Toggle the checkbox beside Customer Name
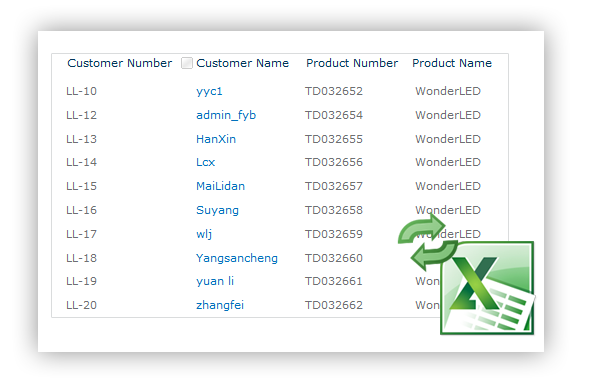The width and height of the screenshot is (594, 386). [187, 63]
